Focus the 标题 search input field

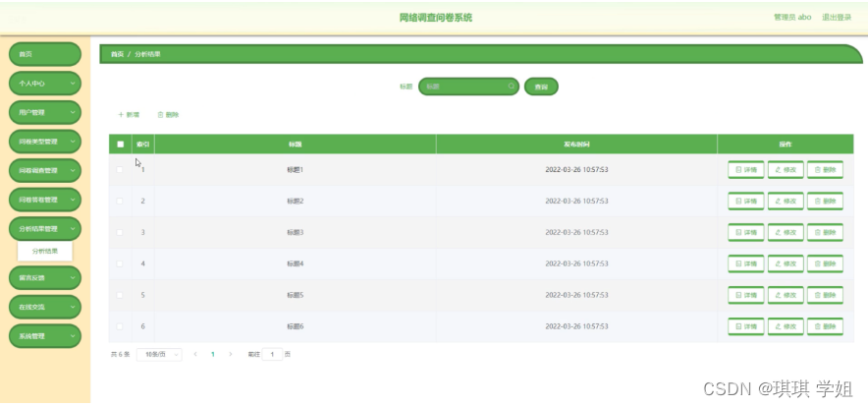[468, 87]
